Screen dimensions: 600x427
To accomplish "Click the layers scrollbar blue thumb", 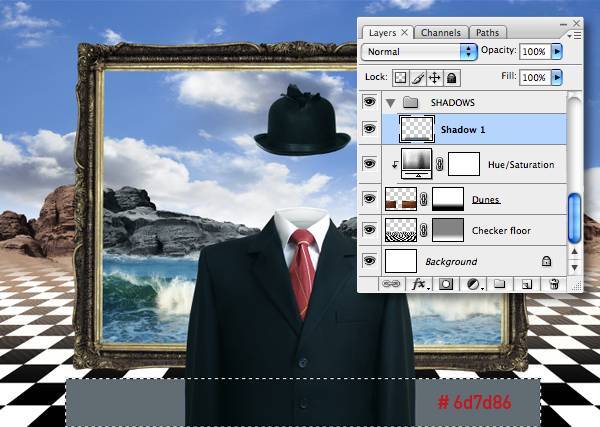I will tap(574, 218).
